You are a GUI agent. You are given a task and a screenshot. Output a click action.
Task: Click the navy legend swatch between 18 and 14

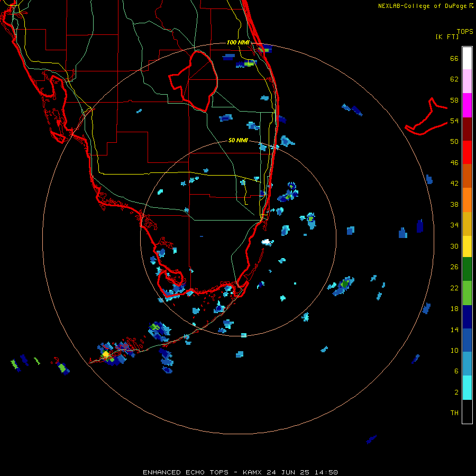click(x=467, y=317)
